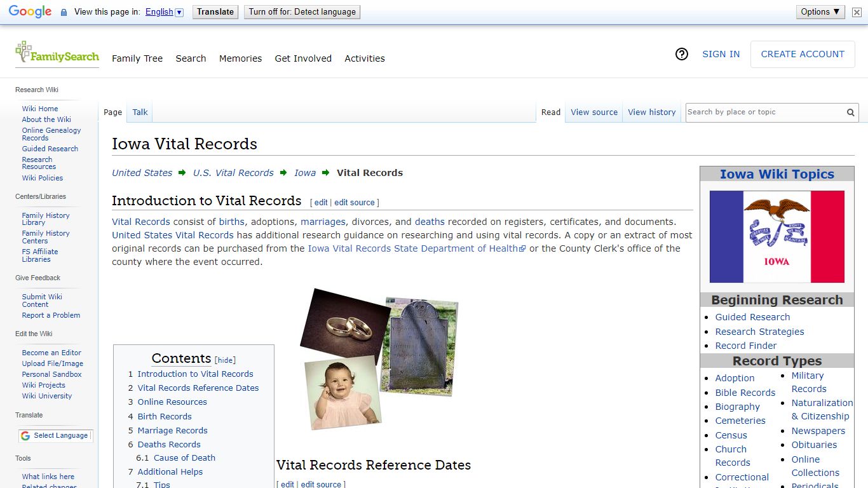Open Iowa Vital Records State Department of Health link
The width and height of the screenshot is (868, 488).
click(417, 248)
